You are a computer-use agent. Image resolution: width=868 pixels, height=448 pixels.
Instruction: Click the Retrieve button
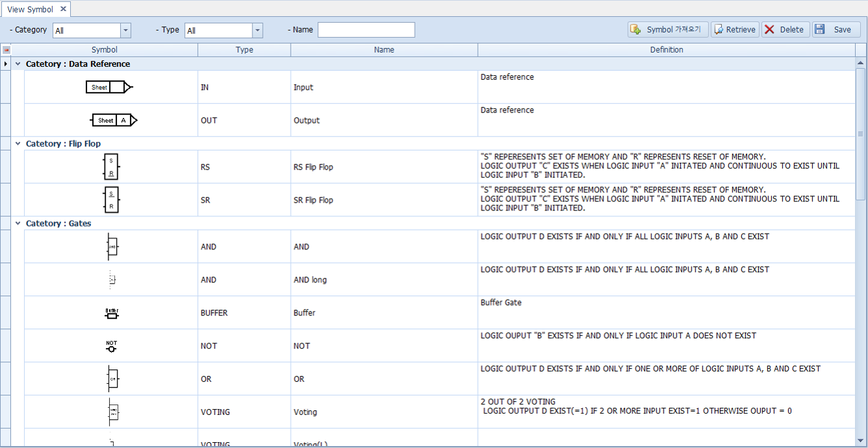[x=734, y=29]
